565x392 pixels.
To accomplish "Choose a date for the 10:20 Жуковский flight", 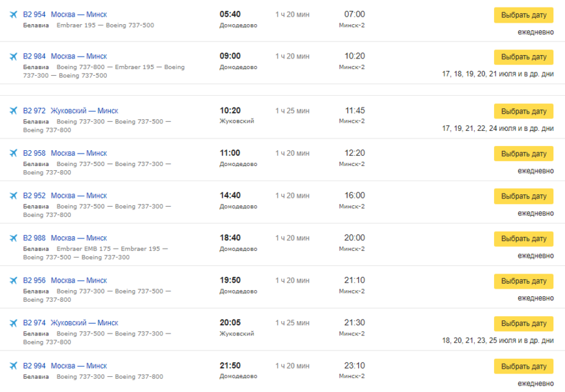I will (x=524, y=112).
